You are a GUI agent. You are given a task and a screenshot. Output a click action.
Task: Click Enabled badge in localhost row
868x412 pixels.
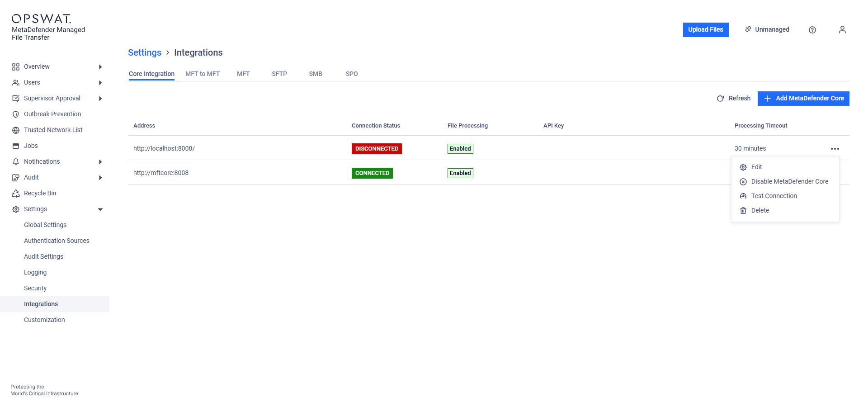click(x=460, y=149)
